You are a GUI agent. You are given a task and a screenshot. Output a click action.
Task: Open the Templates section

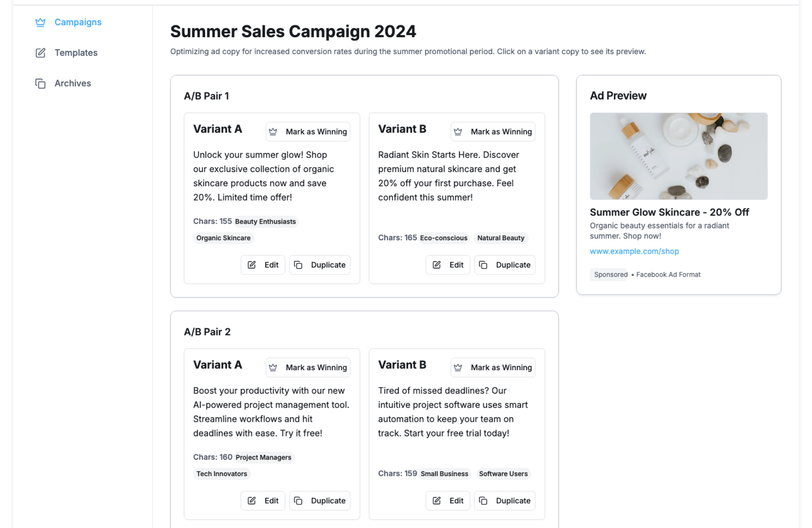(76, 53)
